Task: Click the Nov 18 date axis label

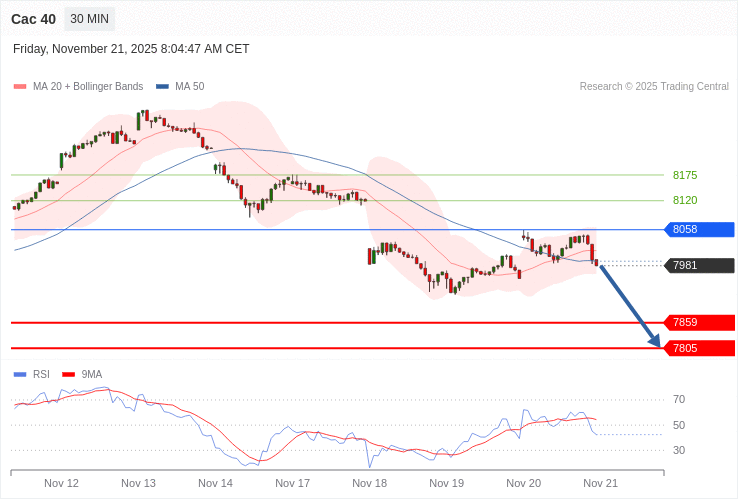Action: point(369,483)
